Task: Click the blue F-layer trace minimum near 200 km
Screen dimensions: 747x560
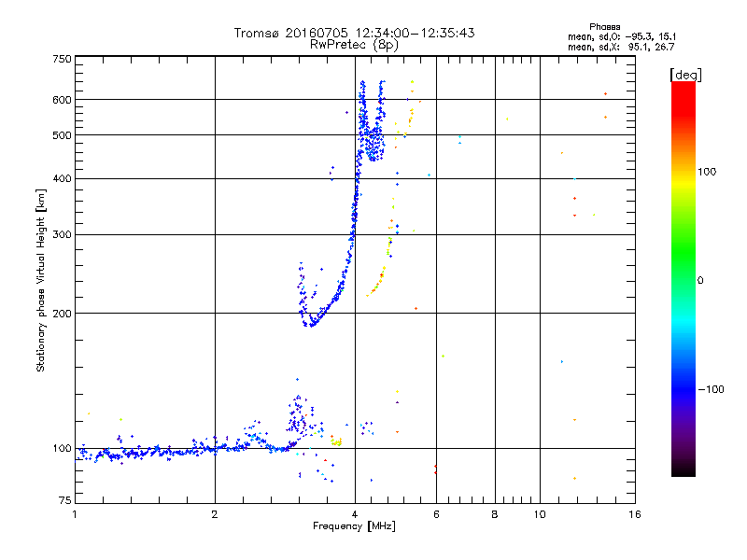Action: click(x=312, y=323)
